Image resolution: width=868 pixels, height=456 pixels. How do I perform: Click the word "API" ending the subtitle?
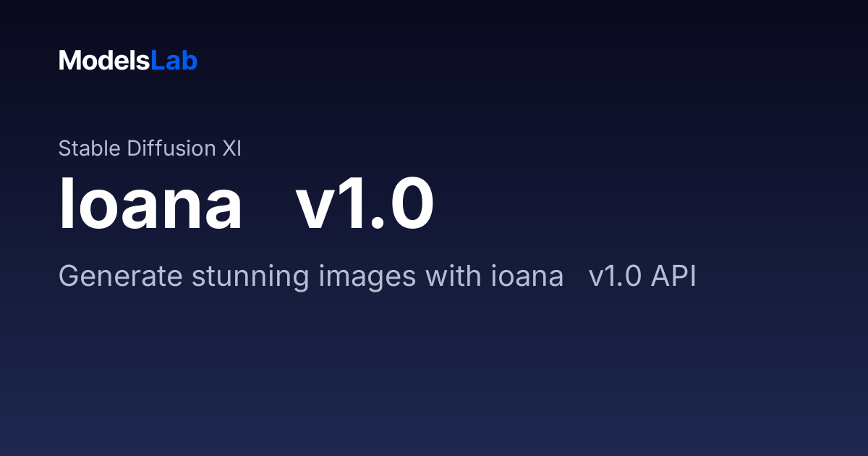coord(673,276)
